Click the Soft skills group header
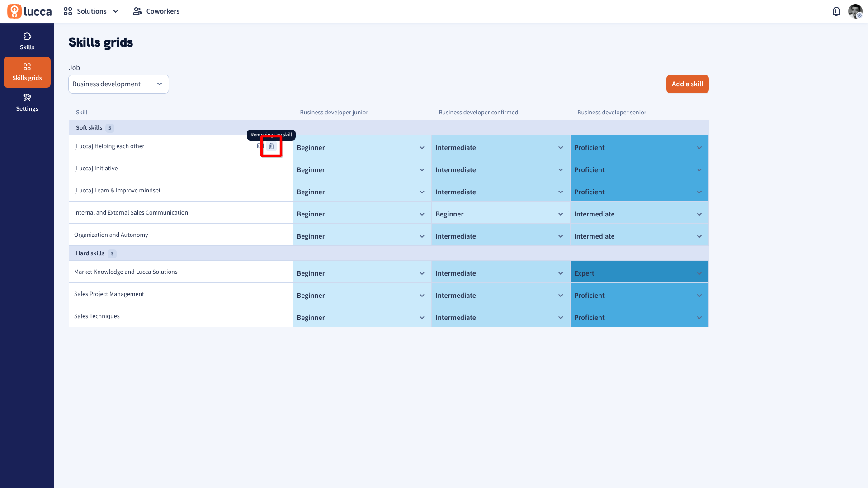The image size is (868, 488). point(389,128)
